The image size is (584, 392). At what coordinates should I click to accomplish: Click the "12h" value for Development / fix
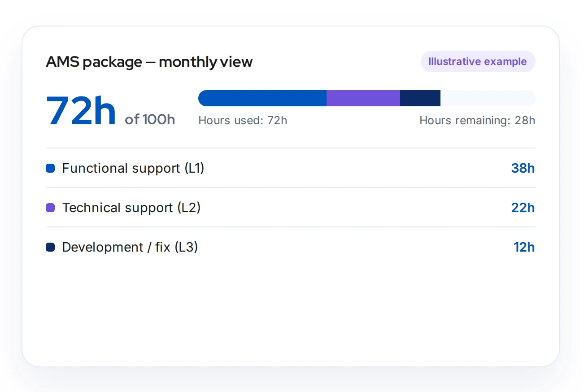tap(524, 247)
